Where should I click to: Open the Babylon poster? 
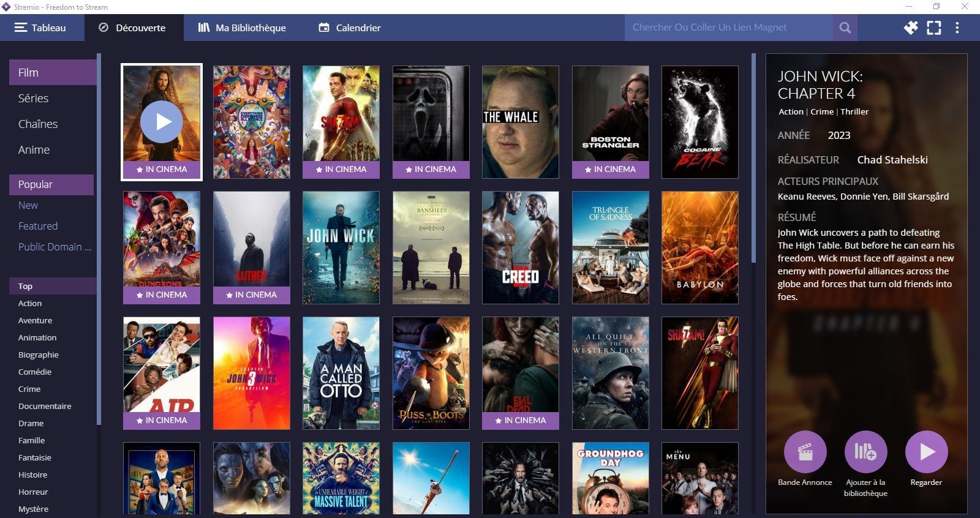tap(700, 247)
